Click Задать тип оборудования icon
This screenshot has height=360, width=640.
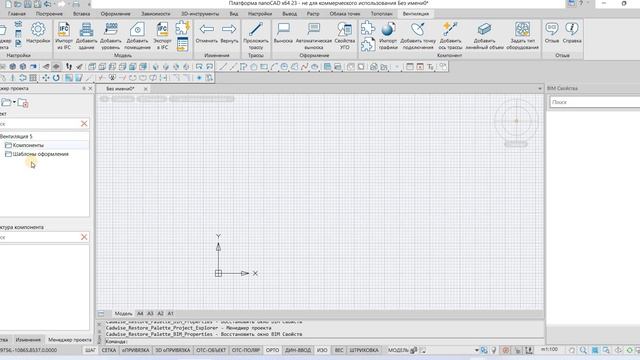click(522, 29)
